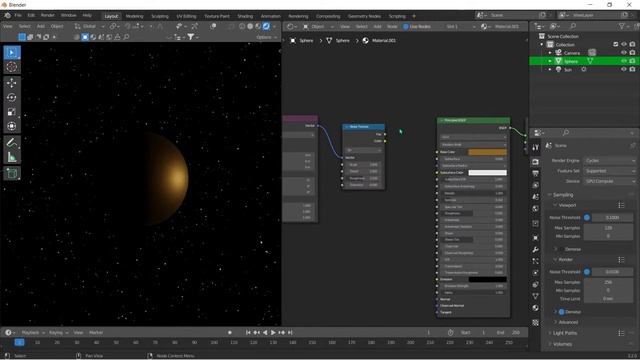Toggle Use Nodes checkbox in node editor
The height and width of the screenshot is (360, 640).
pos(406,27)
